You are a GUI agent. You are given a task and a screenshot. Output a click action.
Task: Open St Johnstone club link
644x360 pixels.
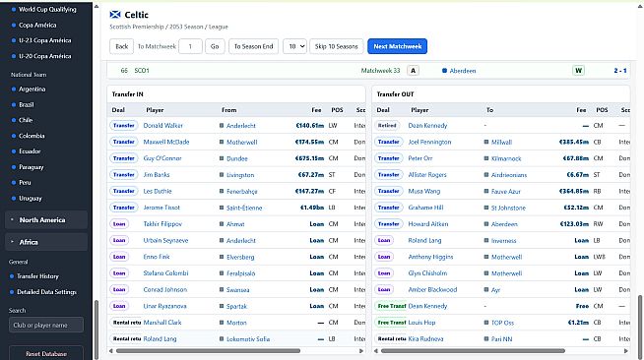[x=508, y=208]
